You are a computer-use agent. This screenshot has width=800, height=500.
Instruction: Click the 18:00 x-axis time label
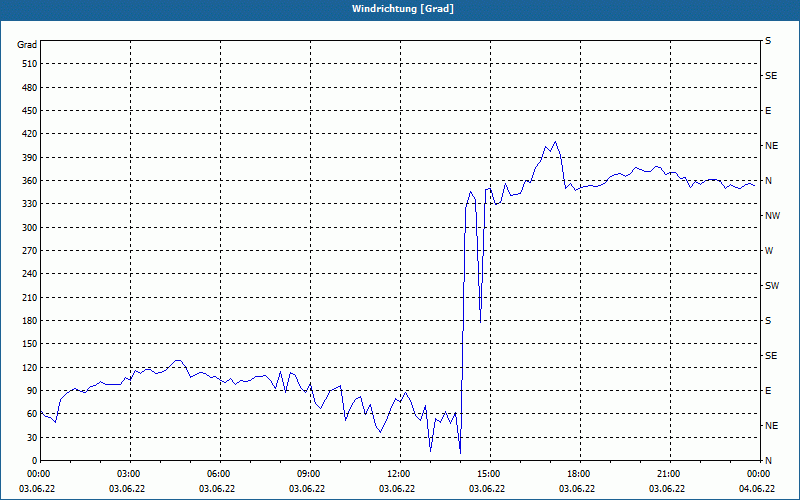pos(579,474)
